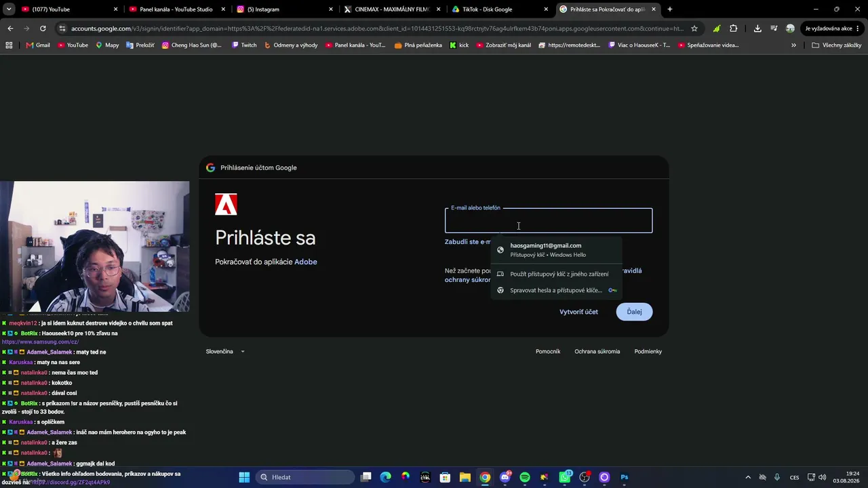Image resolution: width=868 pixels, height=488 pixels.
Task: Open Všechny záložky folder
Action: (836, 45)
